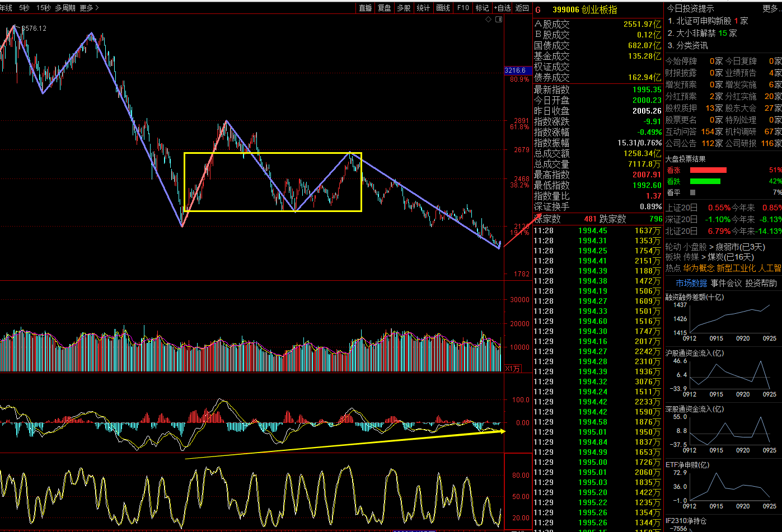The width and height of the screenshot is (782, 532).
Task: Open the 华为概念 hot topic link
Action: tap(698, 268)
